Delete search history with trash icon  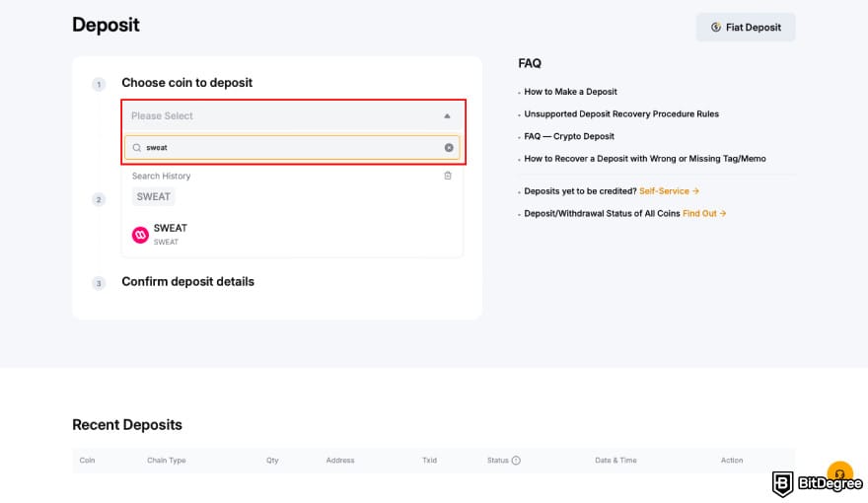tap(447, 176)
